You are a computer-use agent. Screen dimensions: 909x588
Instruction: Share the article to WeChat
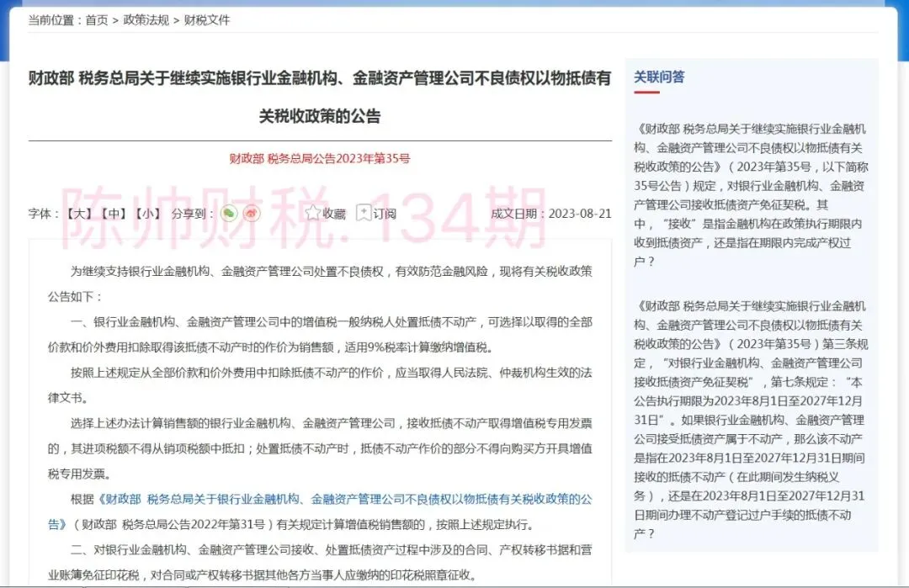[229, 213]
